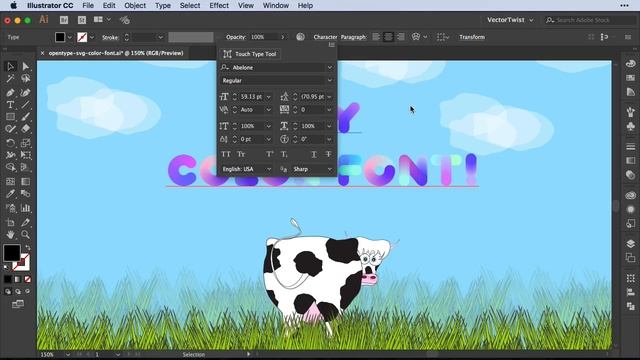Select the Width tool

click(x=11, y=155)
